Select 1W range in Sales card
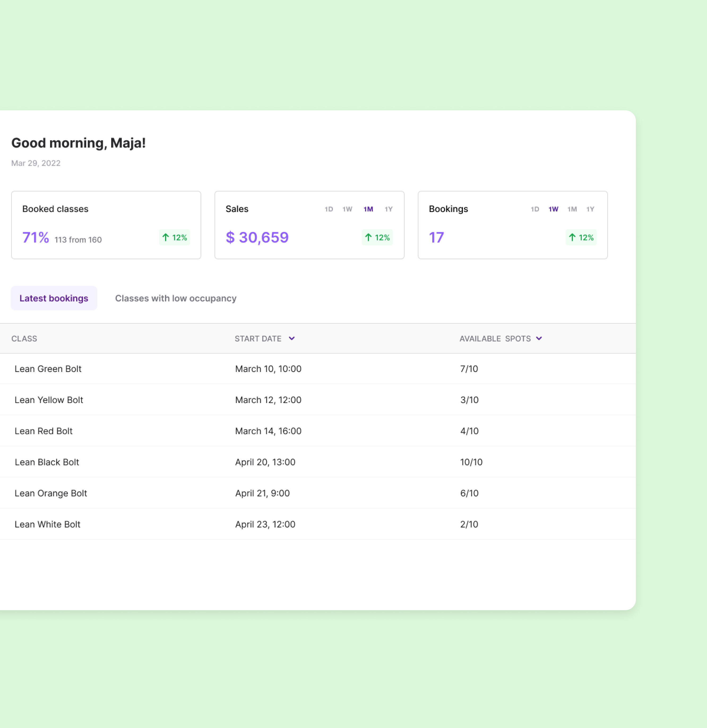 click(x=347, y=209)
